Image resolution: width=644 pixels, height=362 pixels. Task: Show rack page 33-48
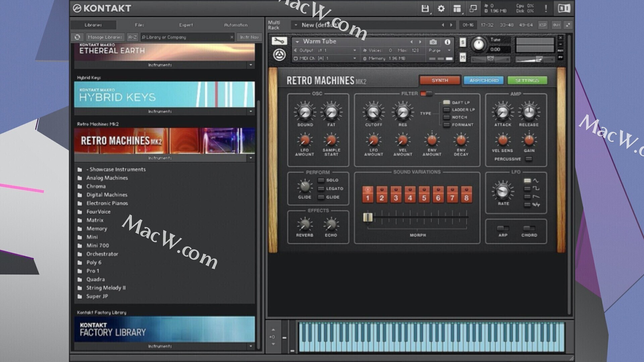(x=506, y=25)
